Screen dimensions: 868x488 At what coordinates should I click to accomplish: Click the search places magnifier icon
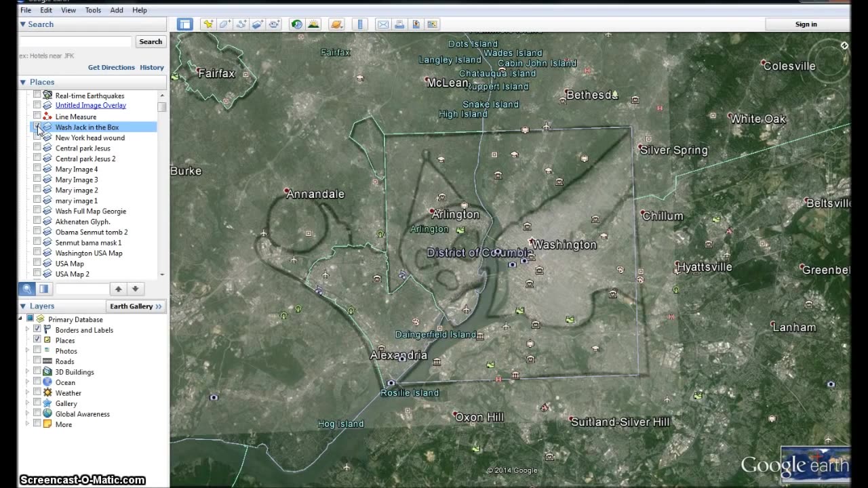pos(27,289)
